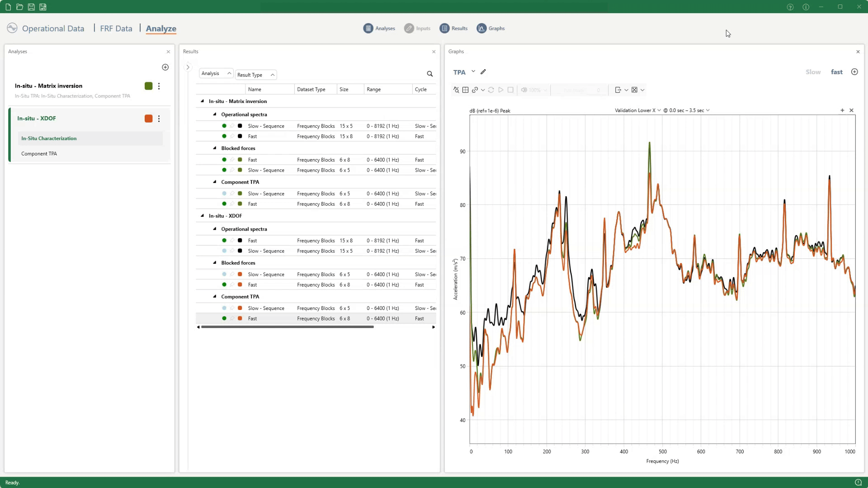
Task: Click the cursor grid icon in graph toolbar
Action: tap(465, 90)
